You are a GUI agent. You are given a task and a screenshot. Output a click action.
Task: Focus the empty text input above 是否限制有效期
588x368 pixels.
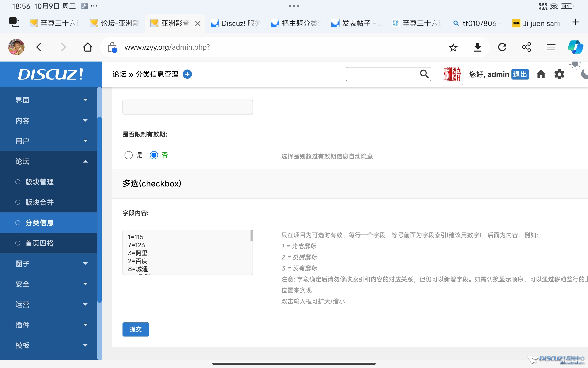click(x=188, y=107)
